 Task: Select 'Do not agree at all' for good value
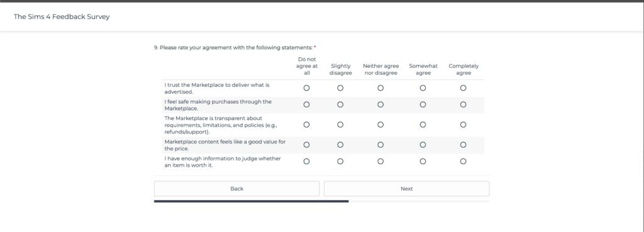click(x=306, y=145)
